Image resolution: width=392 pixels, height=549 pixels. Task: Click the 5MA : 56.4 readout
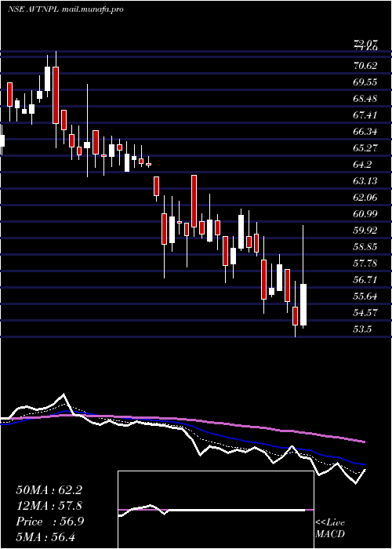45,536
